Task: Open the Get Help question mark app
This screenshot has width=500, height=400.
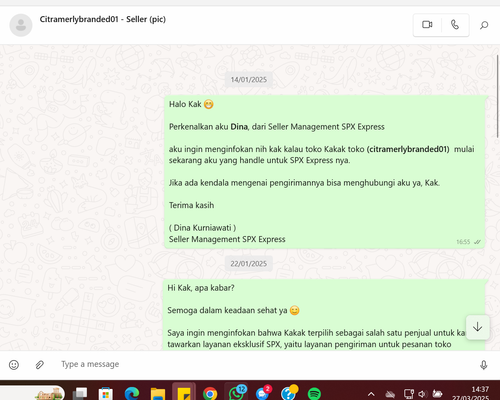Action: 289,393
